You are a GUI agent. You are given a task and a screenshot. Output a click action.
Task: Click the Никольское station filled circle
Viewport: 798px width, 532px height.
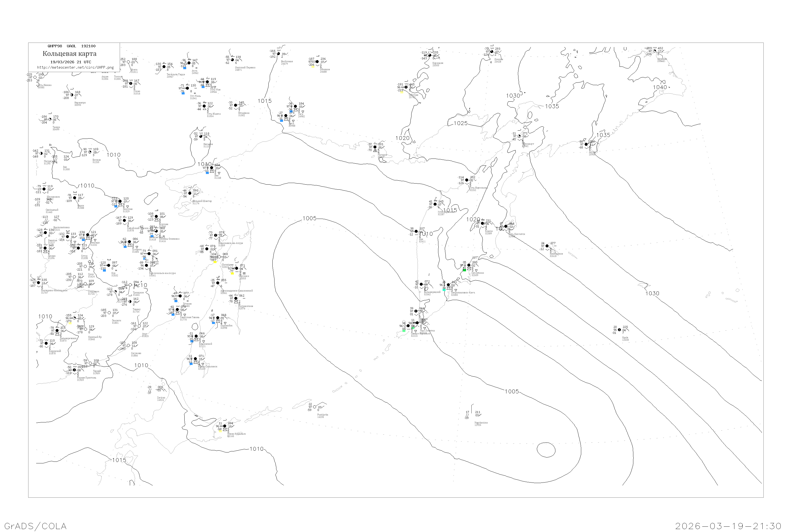547,246
